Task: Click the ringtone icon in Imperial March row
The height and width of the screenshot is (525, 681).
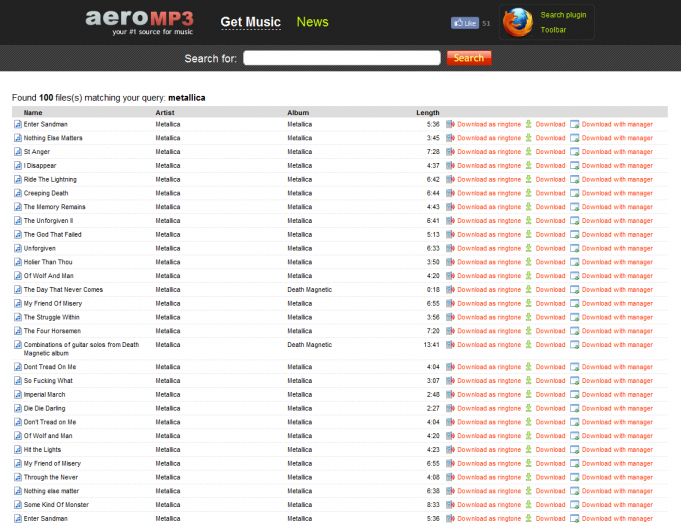Action: (x=450, y=394)
